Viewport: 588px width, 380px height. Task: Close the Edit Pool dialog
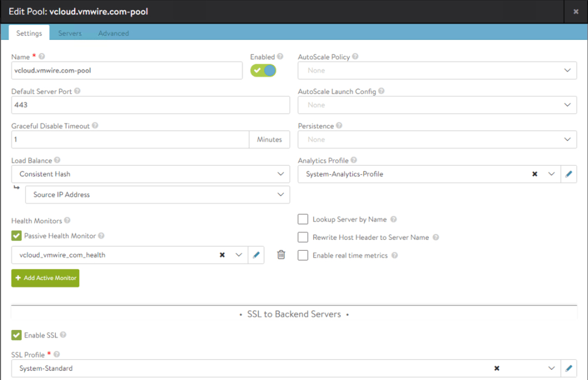[576, 11]
